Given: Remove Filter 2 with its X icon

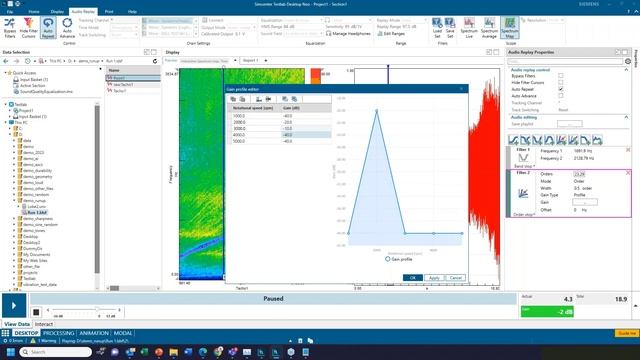Looking at the screenshot, I should 628,173.
